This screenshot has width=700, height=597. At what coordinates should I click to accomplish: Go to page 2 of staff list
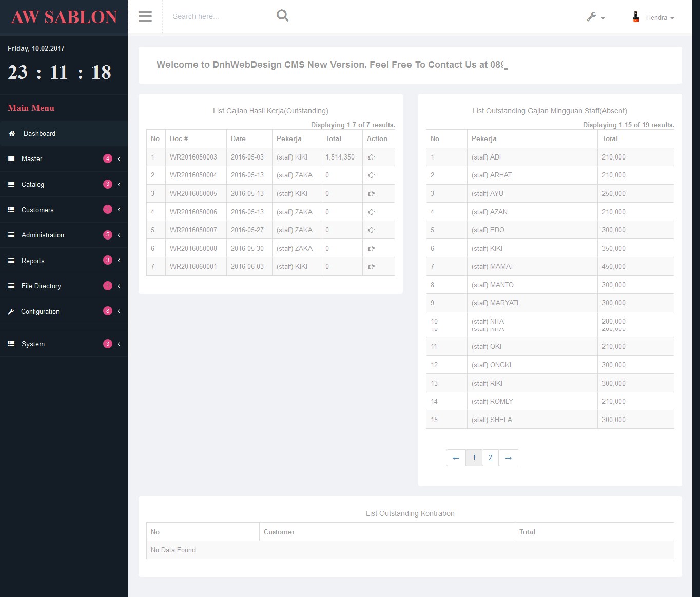coord(490,457)
